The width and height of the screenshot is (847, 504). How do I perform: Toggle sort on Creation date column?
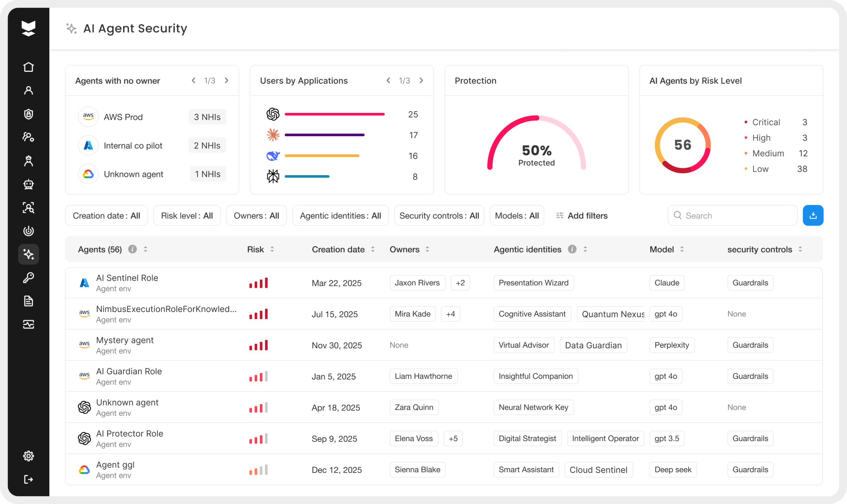373,249
